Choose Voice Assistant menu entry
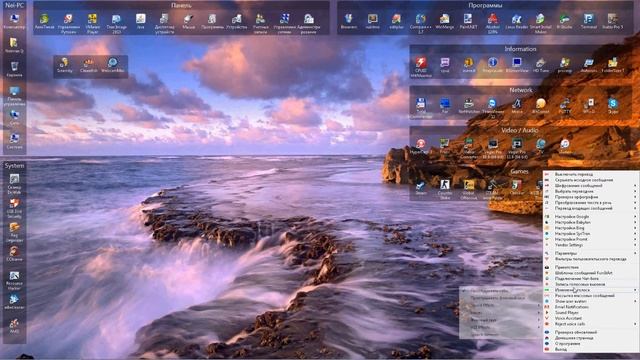Image resolution: width=640 pixels, height=360 pixels. [x=591, y=318]
